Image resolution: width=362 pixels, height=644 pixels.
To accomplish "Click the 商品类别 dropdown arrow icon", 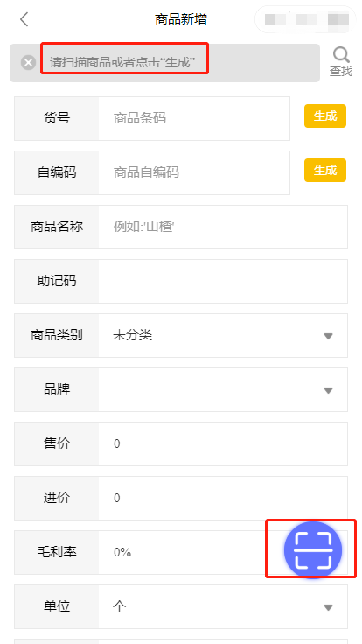I will tap(328, 336).
